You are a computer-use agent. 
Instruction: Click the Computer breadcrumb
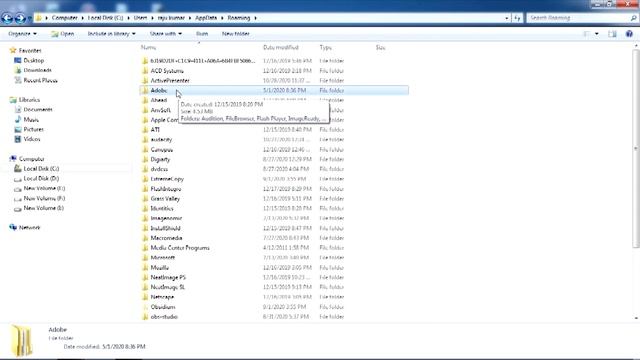[64, 18]
